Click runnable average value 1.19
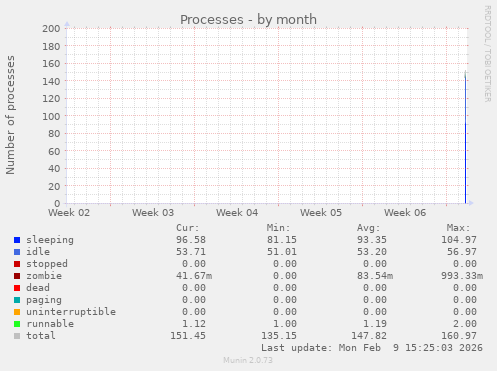 (x=375, y=324)
